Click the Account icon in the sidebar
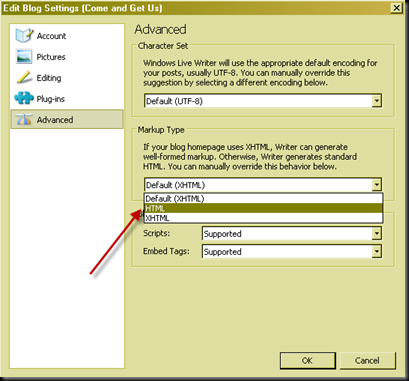 (24, 35)
